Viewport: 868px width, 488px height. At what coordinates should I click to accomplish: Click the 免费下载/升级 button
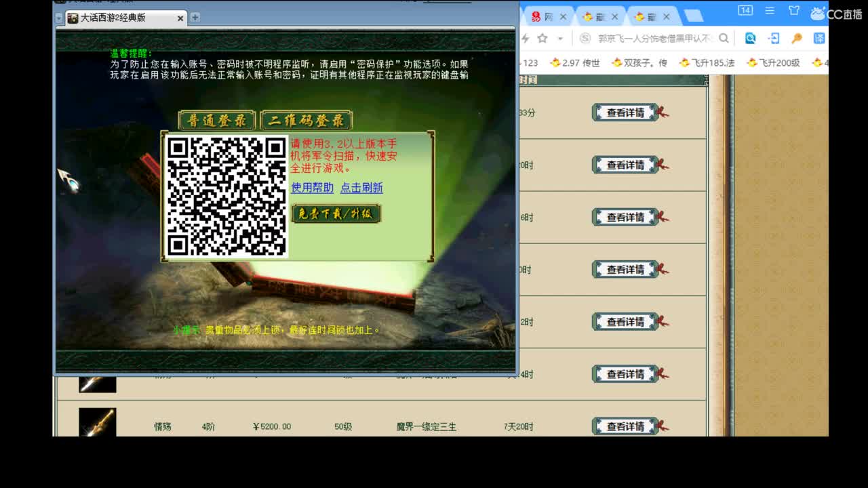[336, 213]
